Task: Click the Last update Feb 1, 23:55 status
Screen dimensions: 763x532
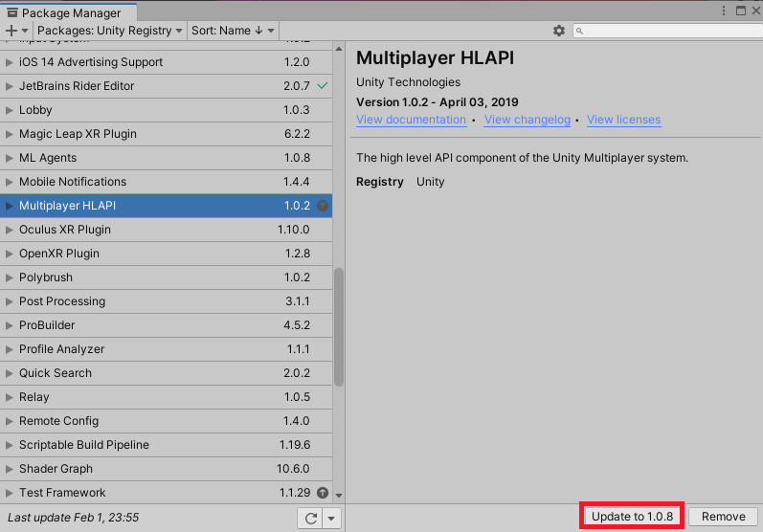Action: 74,518
